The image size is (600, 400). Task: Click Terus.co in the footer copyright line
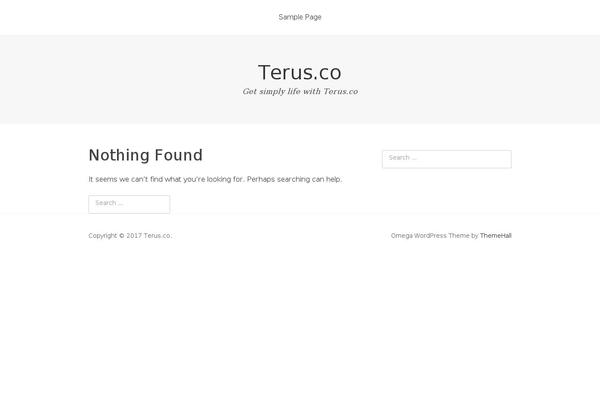(157, 235)
